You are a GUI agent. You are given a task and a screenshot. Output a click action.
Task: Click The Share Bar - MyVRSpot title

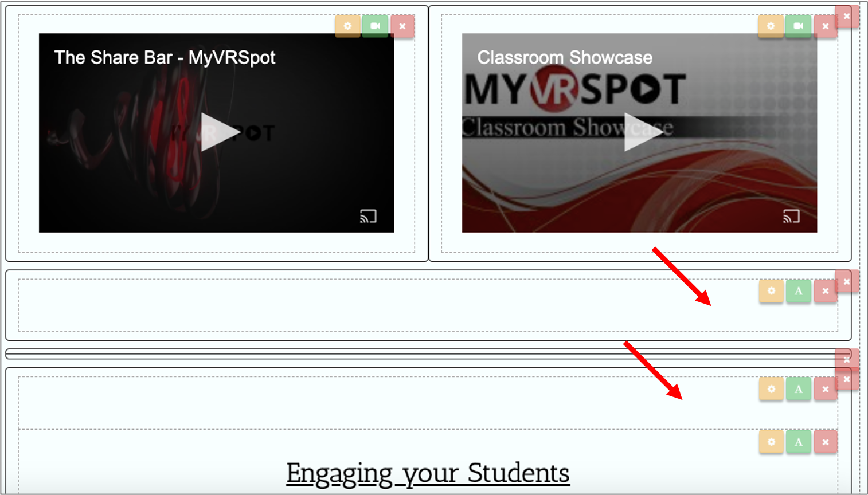165,57
